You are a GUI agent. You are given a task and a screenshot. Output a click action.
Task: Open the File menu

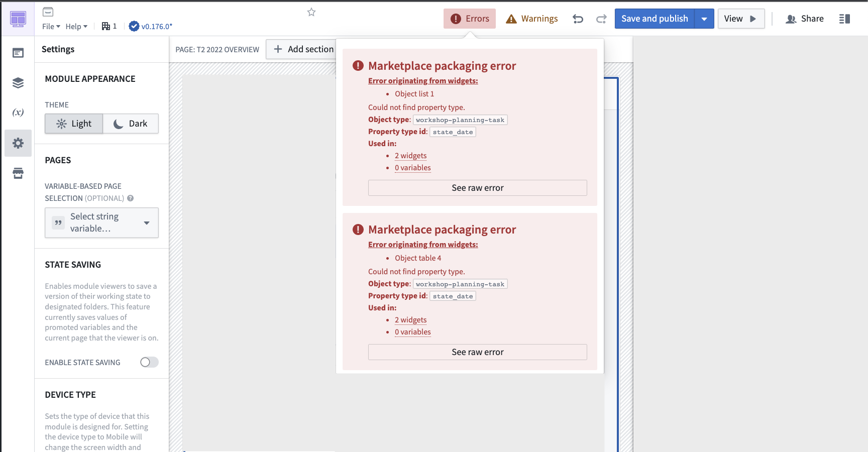[51, 26]
